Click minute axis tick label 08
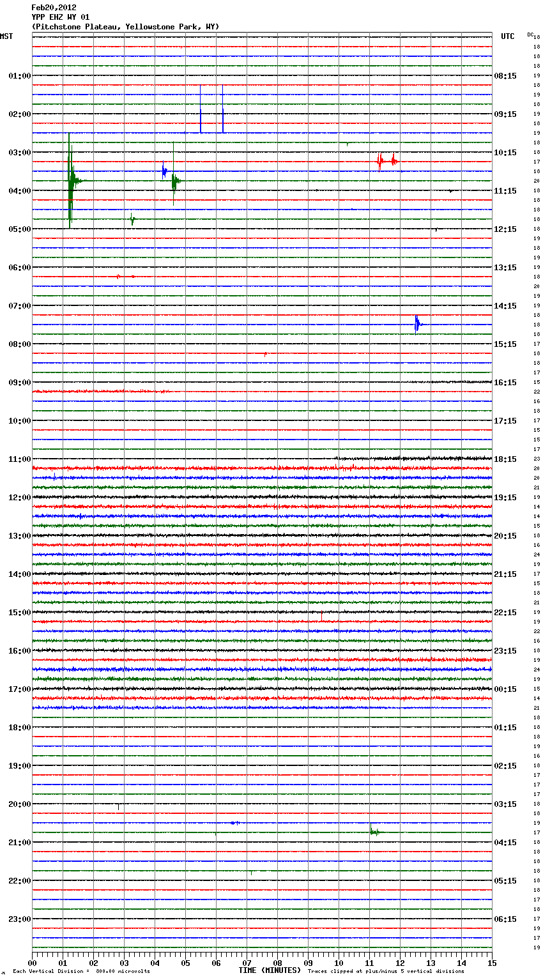The width and height of the screenshot is (543, 980). (x=277, y=963)
